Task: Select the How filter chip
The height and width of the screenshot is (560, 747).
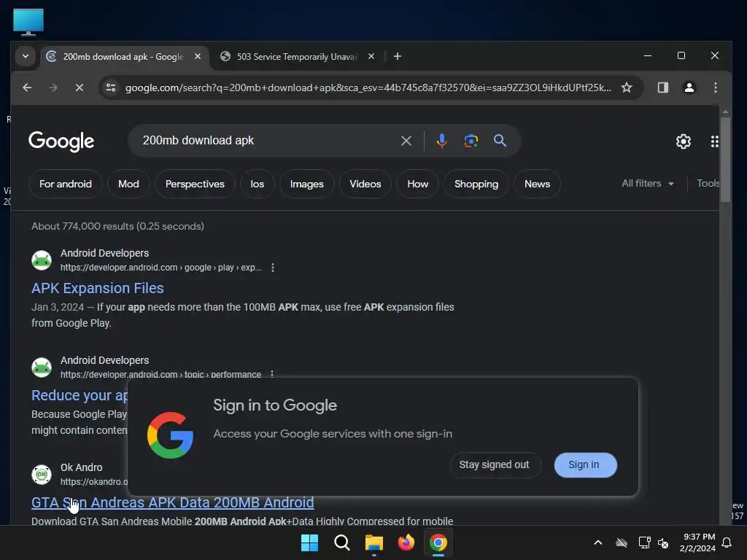Action: pyautogui.click(x=418, y=184)
